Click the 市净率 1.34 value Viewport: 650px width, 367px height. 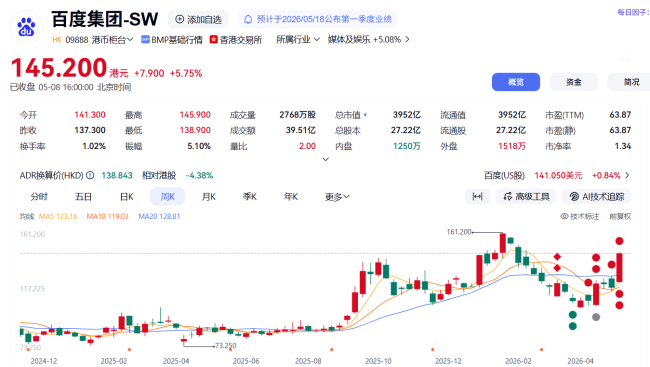pyautogui.click(x=623, y=146)
